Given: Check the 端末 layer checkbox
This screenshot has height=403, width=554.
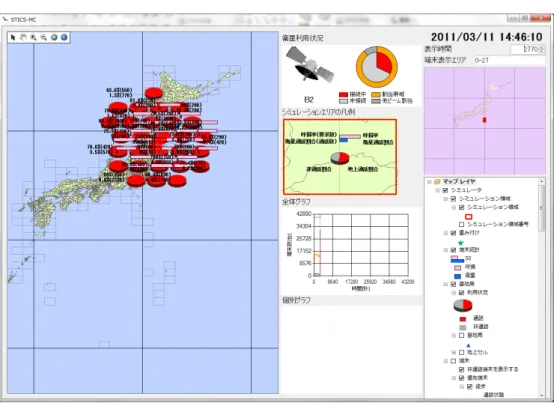Looking at the screenshot, I should pos(453,361).
